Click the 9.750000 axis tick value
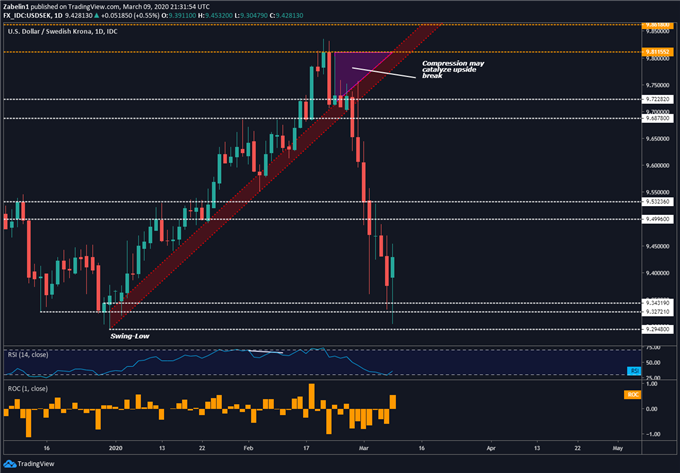Screen dimensions: 680x473 pos(657,85)
